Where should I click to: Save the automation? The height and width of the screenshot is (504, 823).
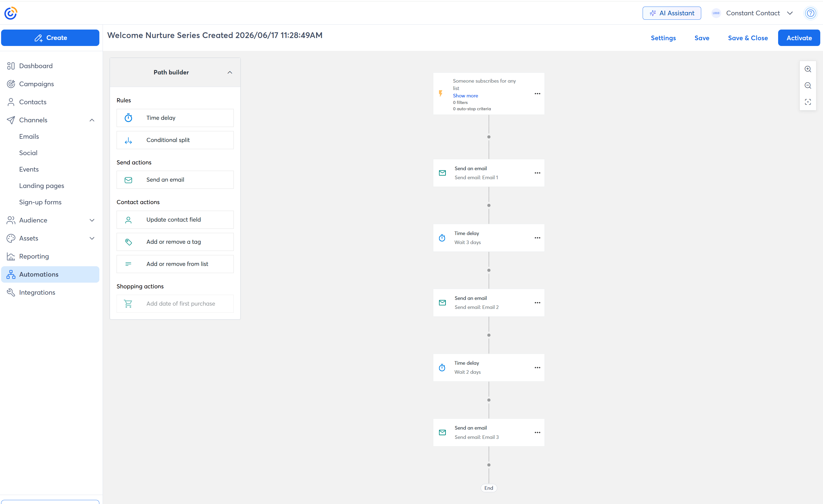[702, 38]
